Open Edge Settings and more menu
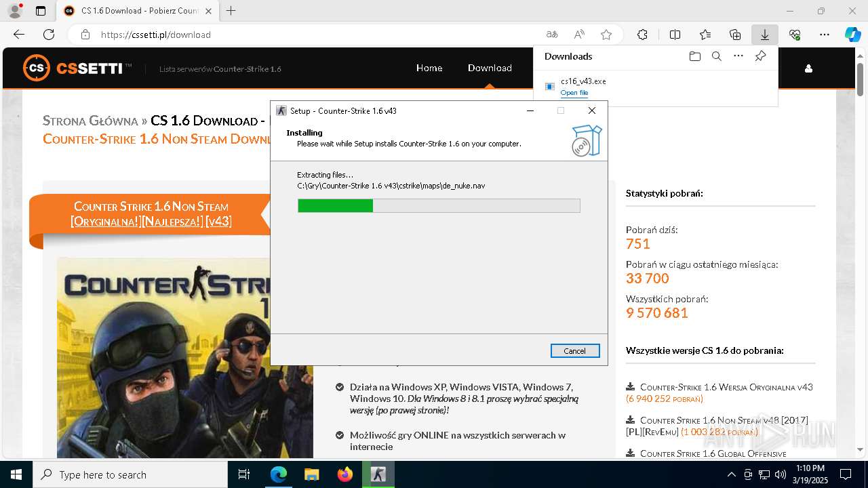Image resolution: width=868 pixels, height=488 pixels. [x=825, y=35]
